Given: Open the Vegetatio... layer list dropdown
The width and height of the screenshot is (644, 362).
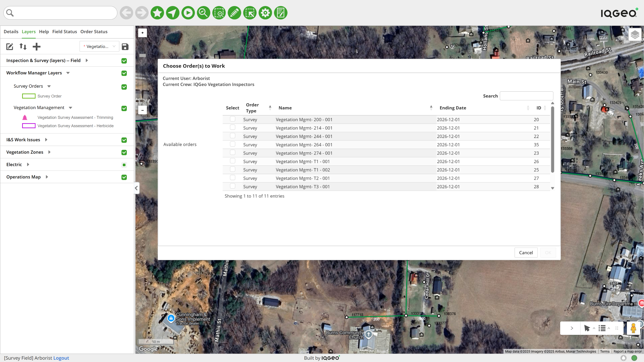Looking at the screenshot, I should (x=99, y=47).
